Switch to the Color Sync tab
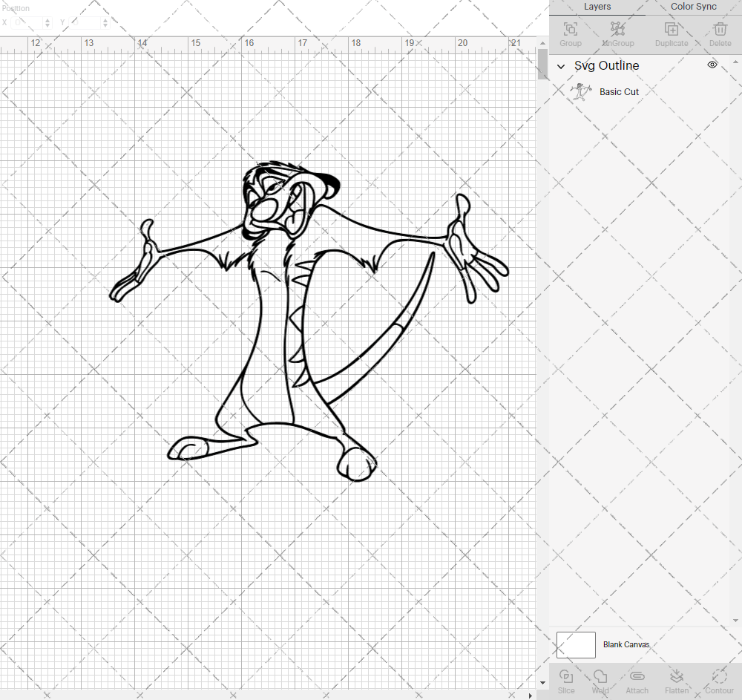The width and height of the screenshot is (742, 700). point(693,7)
